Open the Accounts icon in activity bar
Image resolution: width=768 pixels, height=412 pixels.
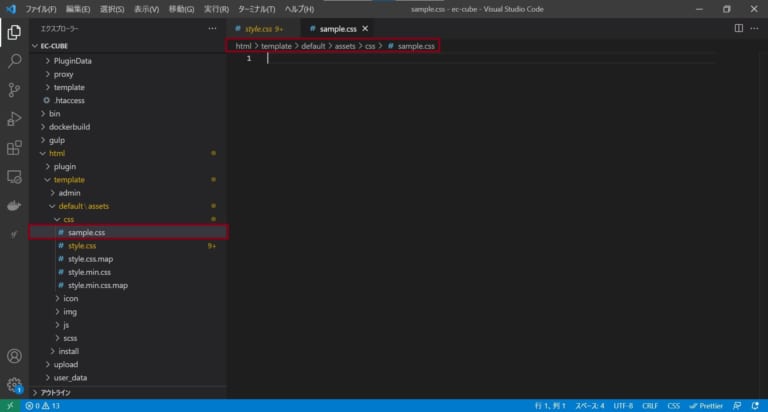tap(14, 356)
